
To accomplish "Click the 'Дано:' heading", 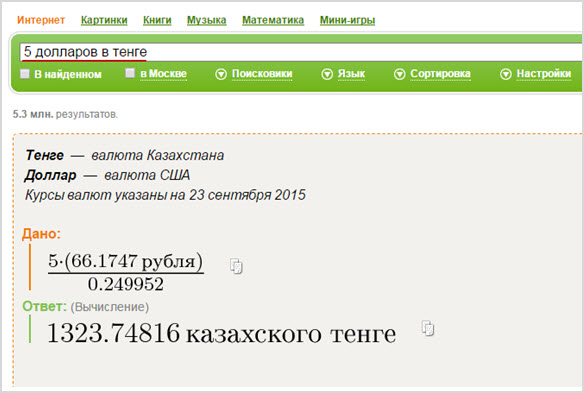I will coord(41,234).
